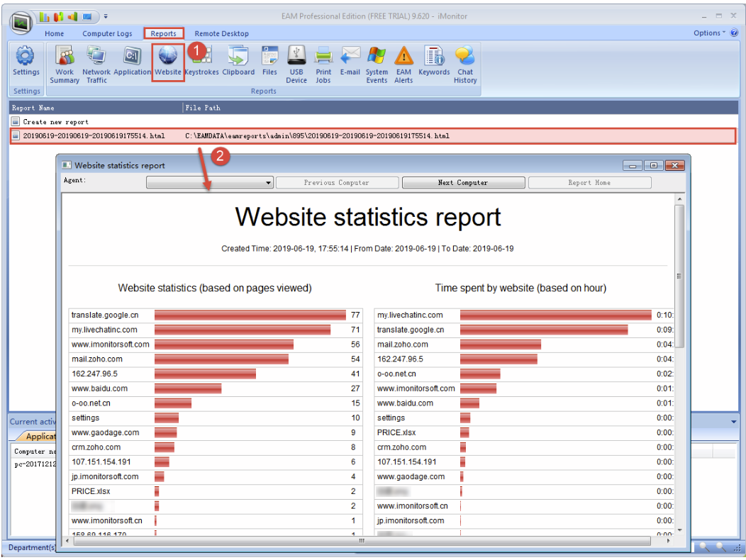
Task: Expand the quick access toolbar arrow
Action: coord(106,16)
